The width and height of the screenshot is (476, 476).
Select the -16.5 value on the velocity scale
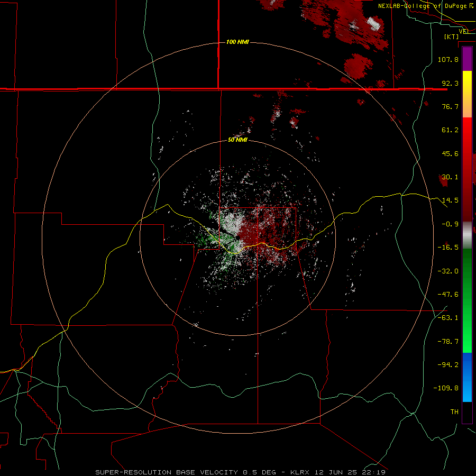point(448,248)
